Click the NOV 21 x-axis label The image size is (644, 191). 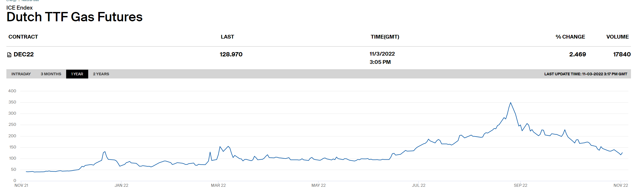[21, 185]
